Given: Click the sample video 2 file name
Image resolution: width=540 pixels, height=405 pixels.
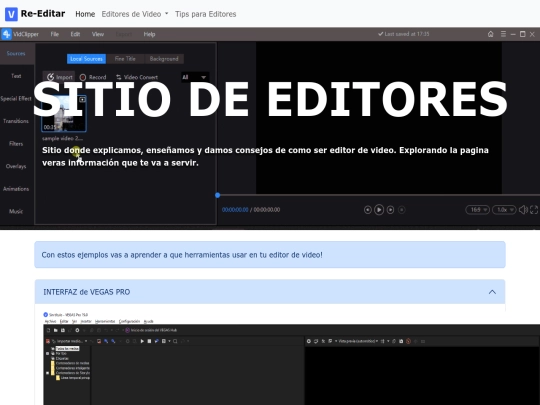Looking at the screenshot, I should coord(62,138).
